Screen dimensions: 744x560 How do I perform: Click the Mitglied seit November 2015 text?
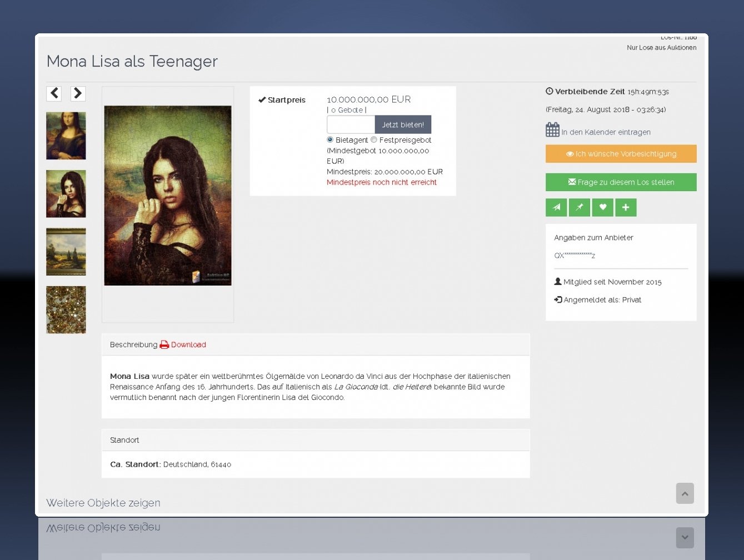pos(612,282)
